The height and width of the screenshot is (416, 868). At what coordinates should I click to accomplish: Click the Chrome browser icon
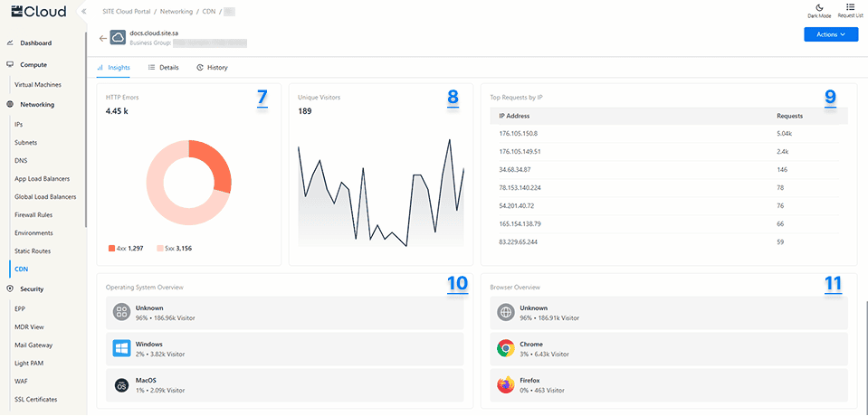(x=506, y=349)
